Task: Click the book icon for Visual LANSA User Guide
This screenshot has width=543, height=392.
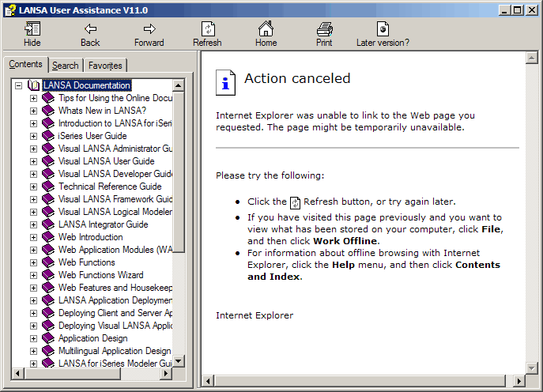Action: click(48, 161)
